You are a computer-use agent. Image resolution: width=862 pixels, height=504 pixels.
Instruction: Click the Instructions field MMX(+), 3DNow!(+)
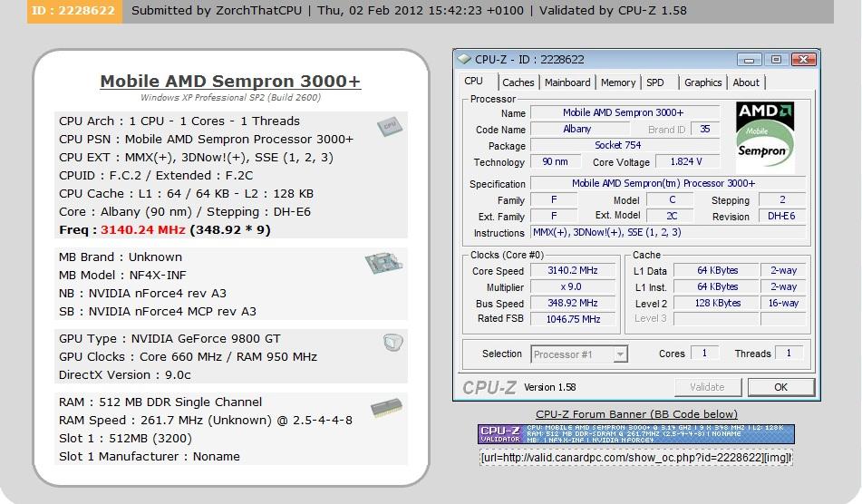pyautogui.click(x=667, y=232)
